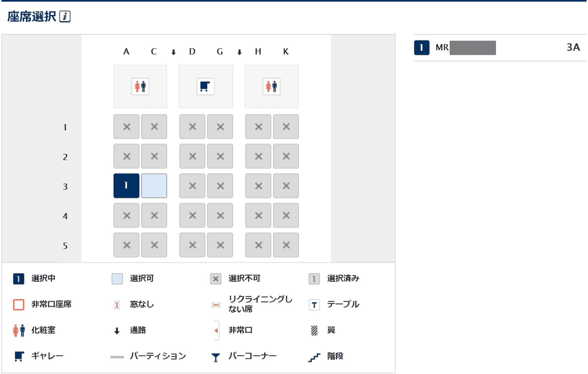The image size is (588, 374).
Task: Click the 非常口座席 red outlined legend box
Action: point(19,305)
